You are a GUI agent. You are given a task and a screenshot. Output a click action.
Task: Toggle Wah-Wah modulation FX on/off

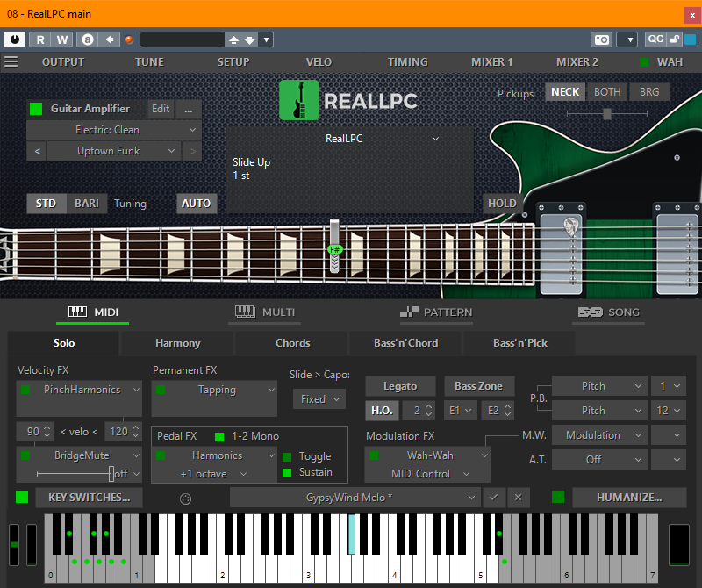pos(374,455)
